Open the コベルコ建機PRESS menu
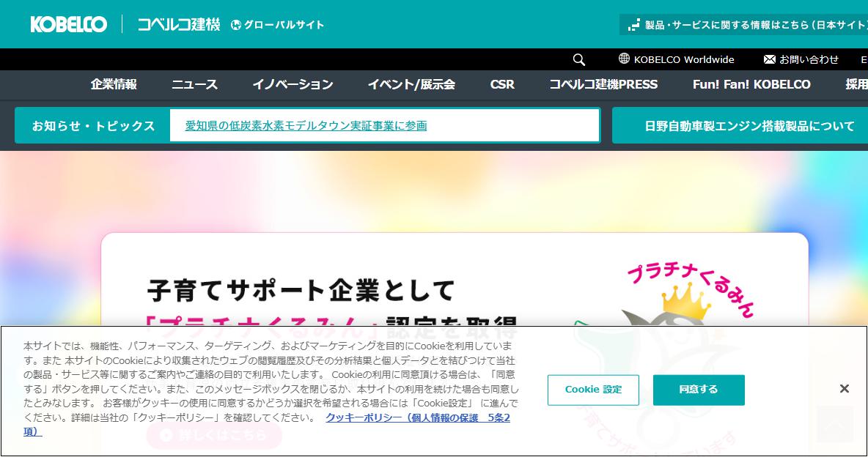Viewport: 868px width, 457px height. pyautogui.click(x=603, y=84)
